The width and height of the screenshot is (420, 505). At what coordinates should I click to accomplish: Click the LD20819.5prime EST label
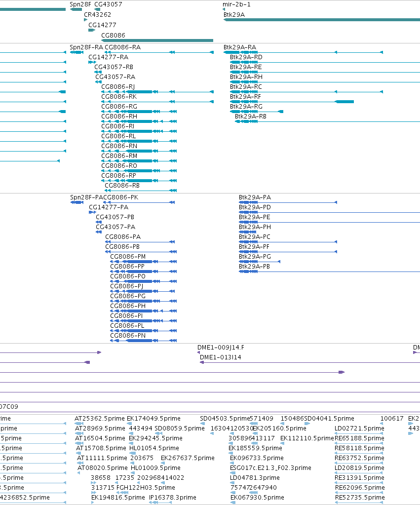359,468
